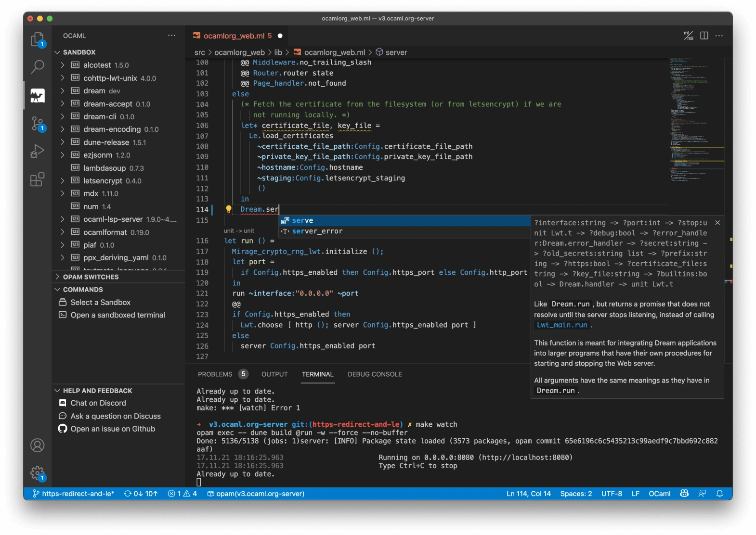Click the GitHub icon next to Open an issue
Screen dimensions: 756x535
coord(63,429)
